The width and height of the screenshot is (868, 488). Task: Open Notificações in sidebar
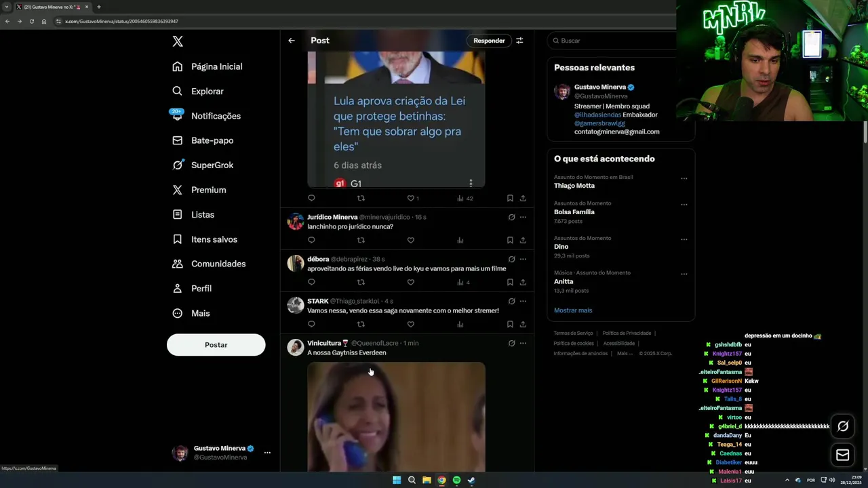(x=206, y=116)
